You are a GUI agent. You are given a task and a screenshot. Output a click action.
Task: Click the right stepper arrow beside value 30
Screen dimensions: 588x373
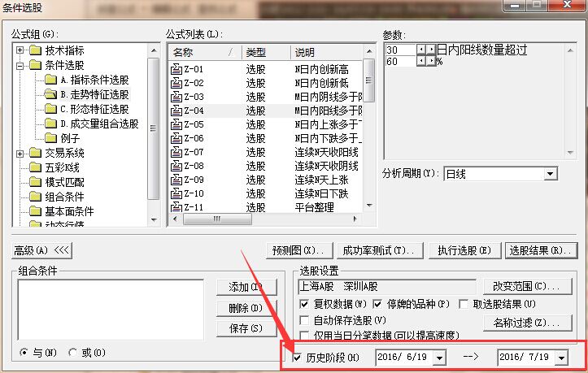431,50
